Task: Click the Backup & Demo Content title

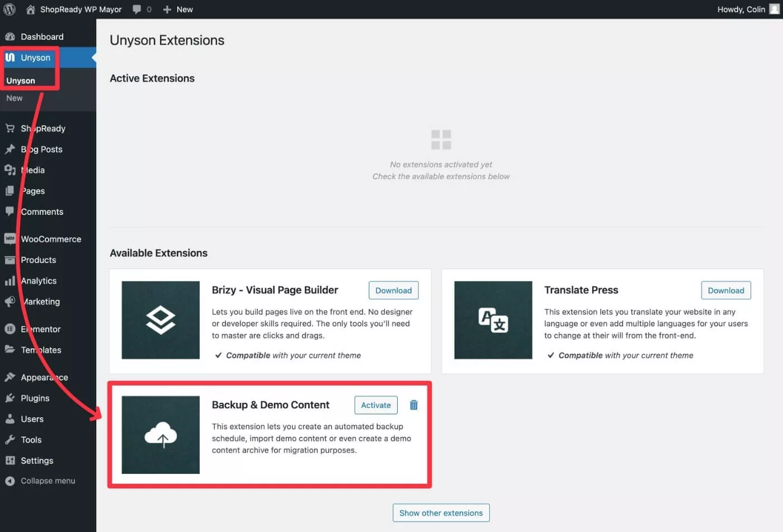Action: [x=271, y=404]
